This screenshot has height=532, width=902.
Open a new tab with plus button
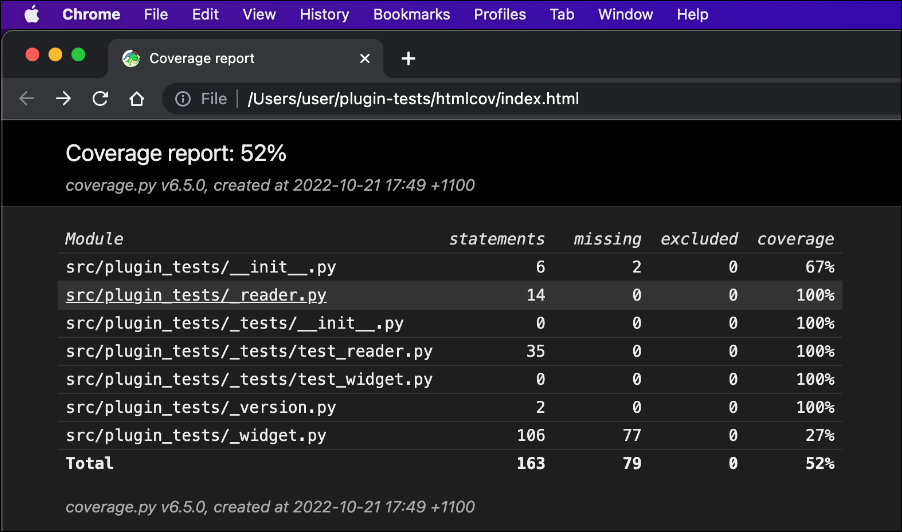click(408, 59)
